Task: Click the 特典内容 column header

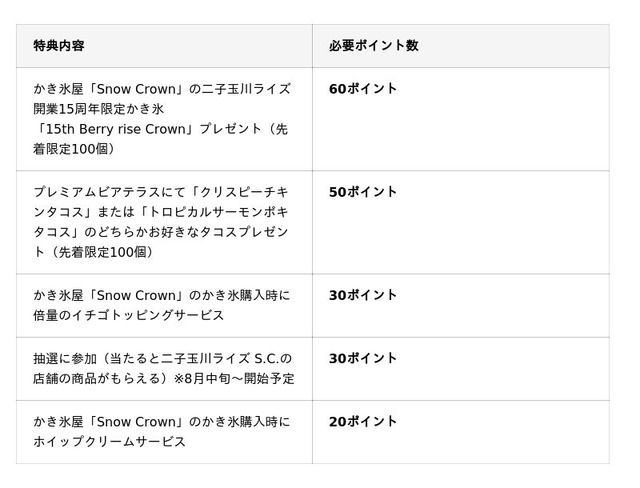Action: [x=59, y=46]
